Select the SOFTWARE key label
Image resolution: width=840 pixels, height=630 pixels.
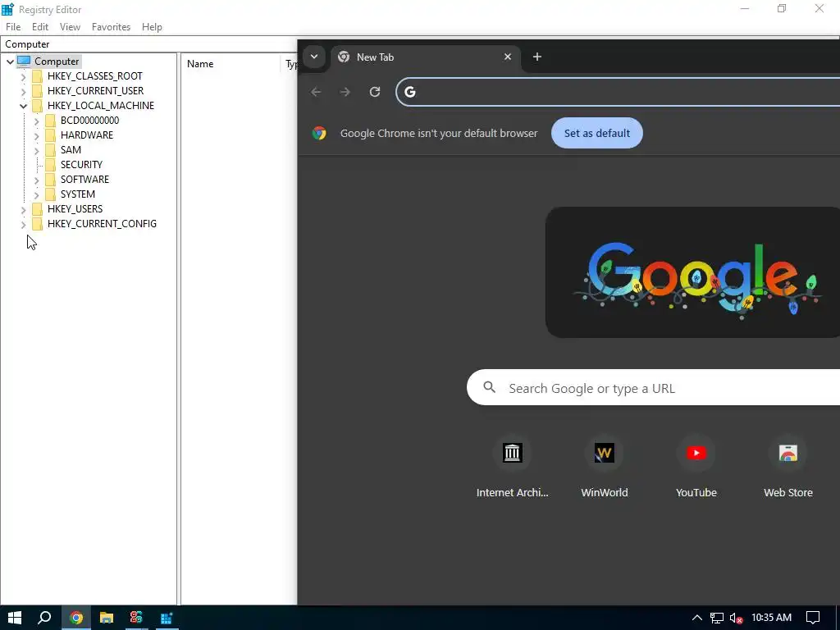pos(84,180)
